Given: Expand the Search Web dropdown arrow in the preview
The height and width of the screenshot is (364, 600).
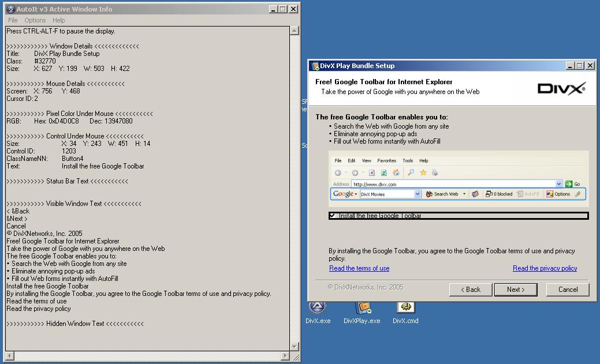Looking at the screenshot, I should pyautogui.click(x=464, y=194).
